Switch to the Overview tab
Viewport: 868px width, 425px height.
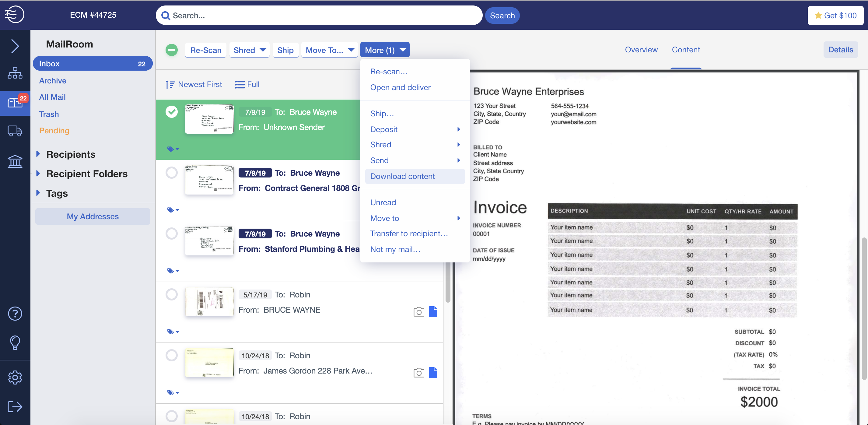[x=641, y=50]
